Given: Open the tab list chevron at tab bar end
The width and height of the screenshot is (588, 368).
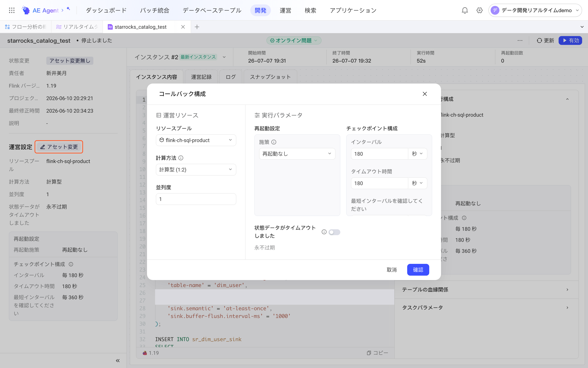Looking at the screenshot, I should [x=582, y=27].
